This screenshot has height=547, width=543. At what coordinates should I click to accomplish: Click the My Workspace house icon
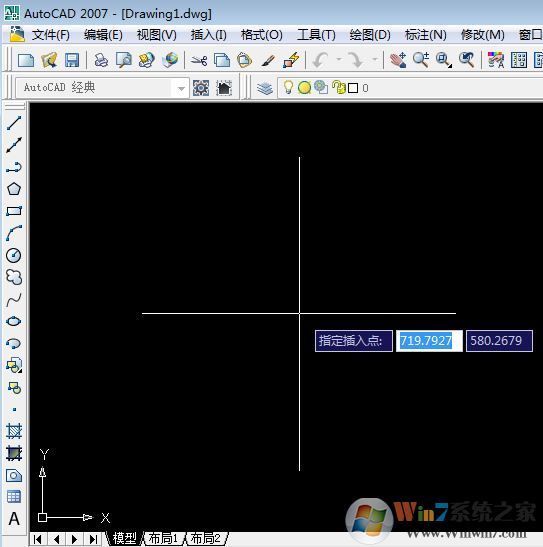point(224,88)
